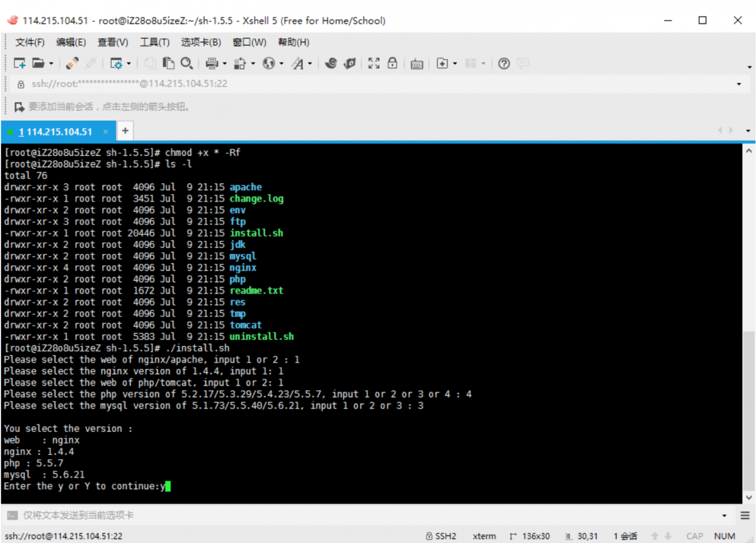Screen dimensions: 756x543
Task: Click the Paste clipboard icon
Action: pos(168,63)
